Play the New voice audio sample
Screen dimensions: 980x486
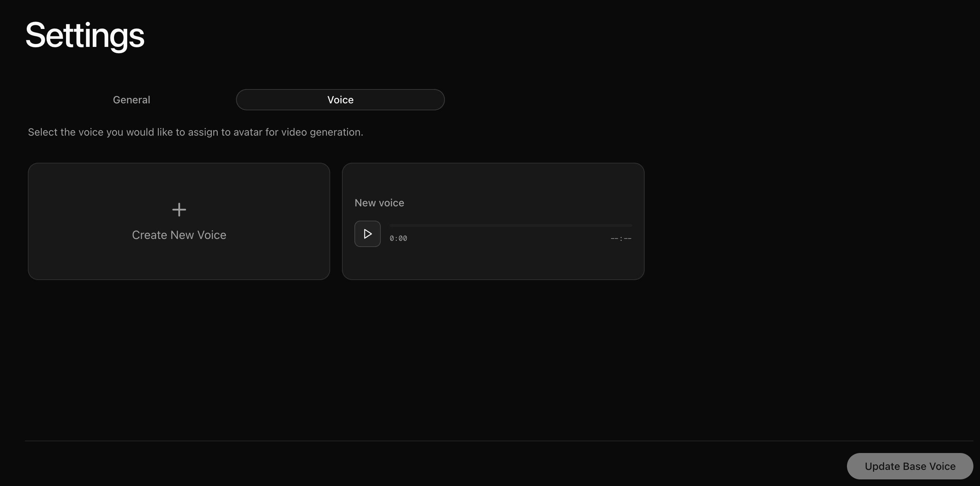point(368,234)
